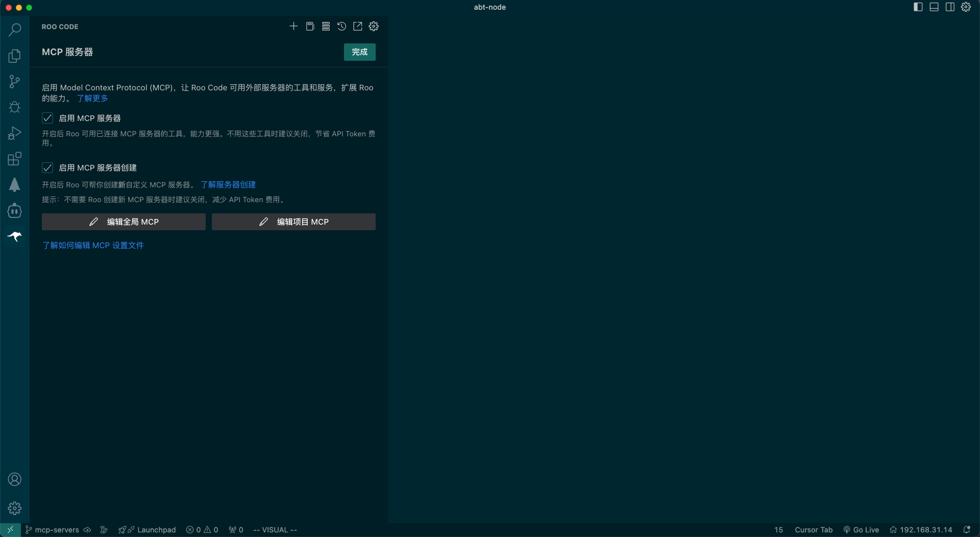Toggle the 启用 MCP 服务器创建 checkbox
Image resolution: width=980 pixels, height=537 pixels.
[47, 168]
